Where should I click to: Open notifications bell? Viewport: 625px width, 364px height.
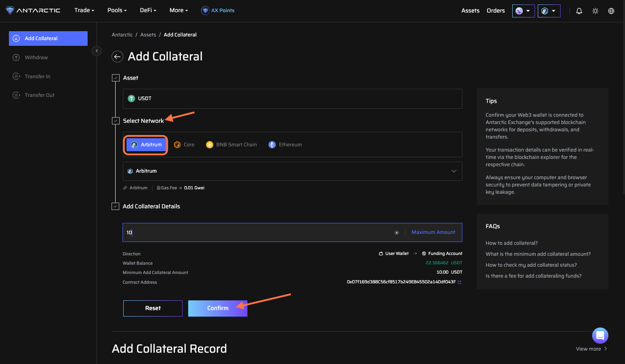(x=579, y=11)
